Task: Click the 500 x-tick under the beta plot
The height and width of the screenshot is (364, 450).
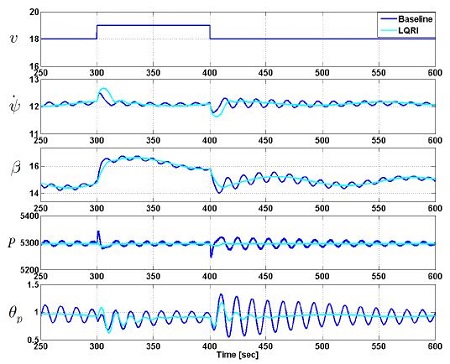Action: 322,208
